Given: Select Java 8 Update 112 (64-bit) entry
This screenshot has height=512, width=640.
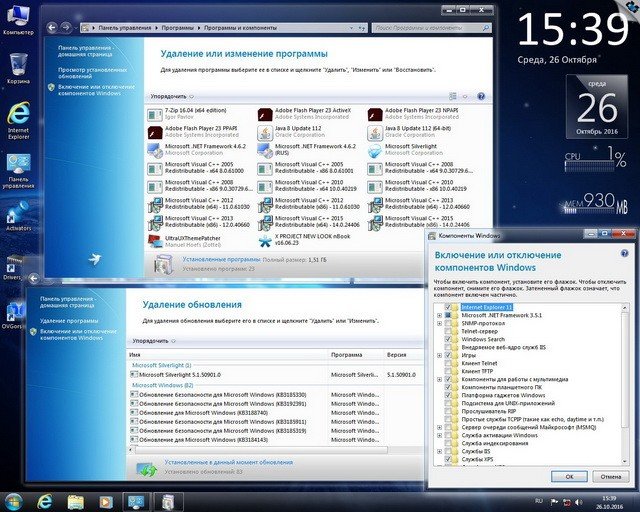Looking at the screenshot, I should tap(409, 132).
